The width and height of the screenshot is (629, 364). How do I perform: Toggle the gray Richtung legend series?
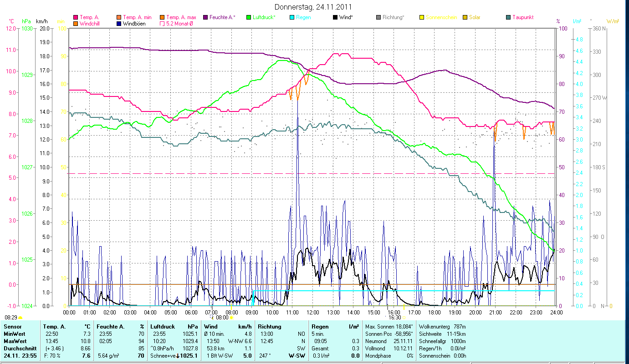coord(378,17)
